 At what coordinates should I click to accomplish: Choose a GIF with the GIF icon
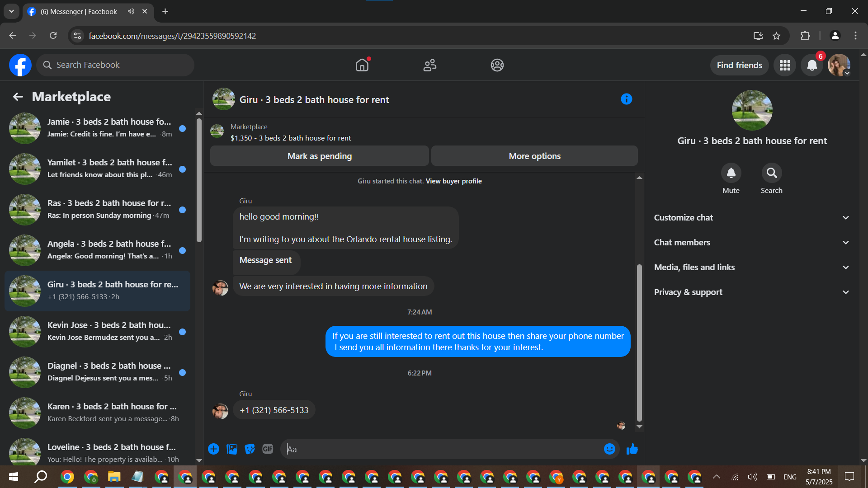(x=268, y=449)
